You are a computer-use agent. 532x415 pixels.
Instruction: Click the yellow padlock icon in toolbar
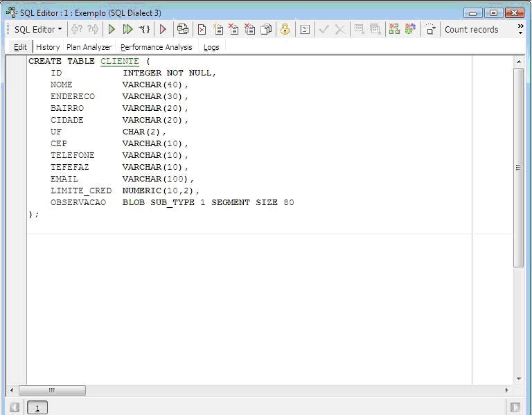click(285, 29)
